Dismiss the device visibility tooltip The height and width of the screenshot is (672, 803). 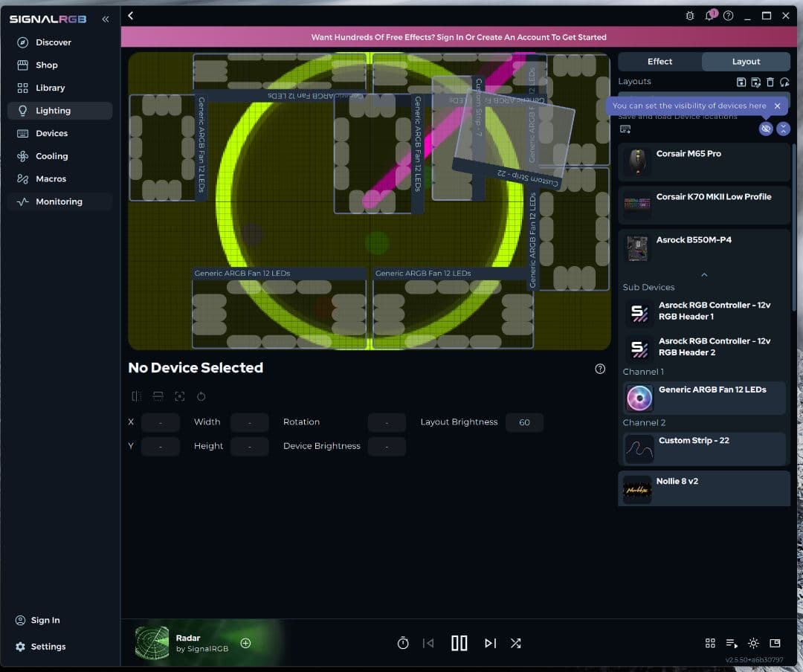coord(778,106)
